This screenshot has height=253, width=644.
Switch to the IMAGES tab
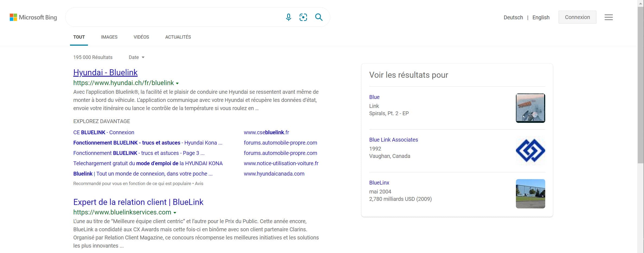pos(109,37)
